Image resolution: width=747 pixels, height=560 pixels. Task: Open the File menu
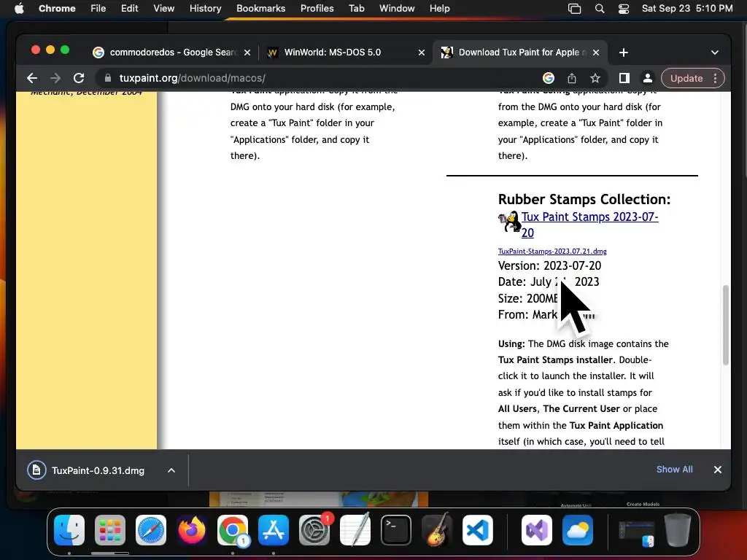(98, 9)
